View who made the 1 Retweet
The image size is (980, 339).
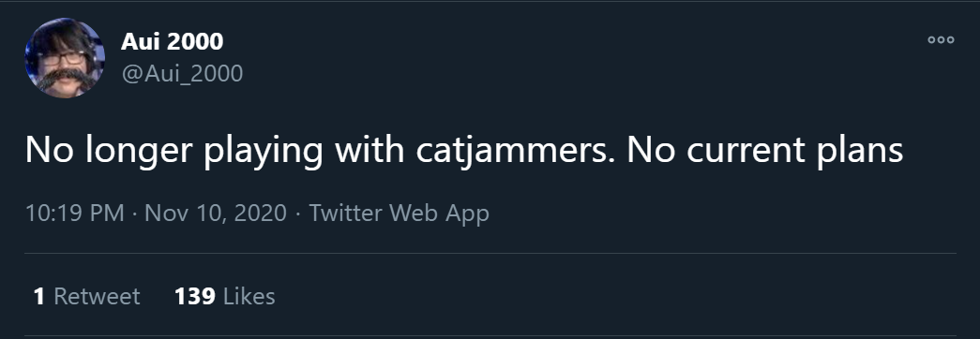click(87, 296)
